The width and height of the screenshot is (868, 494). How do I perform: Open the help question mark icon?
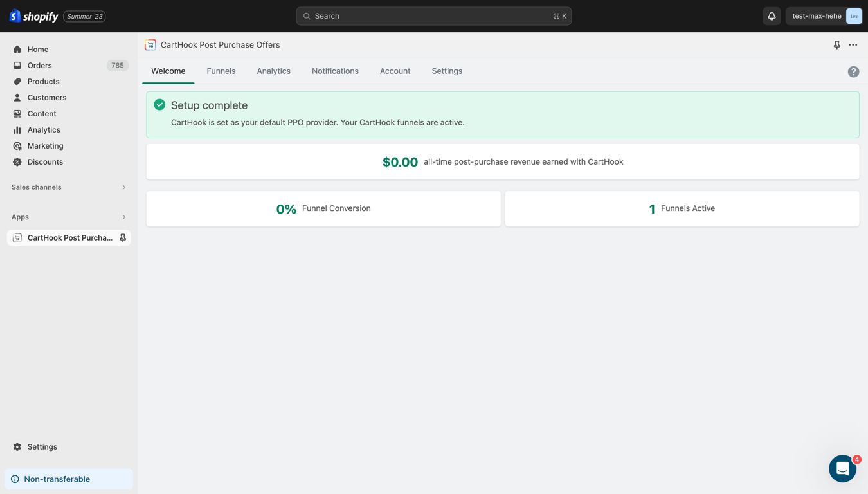click(853, 72)
